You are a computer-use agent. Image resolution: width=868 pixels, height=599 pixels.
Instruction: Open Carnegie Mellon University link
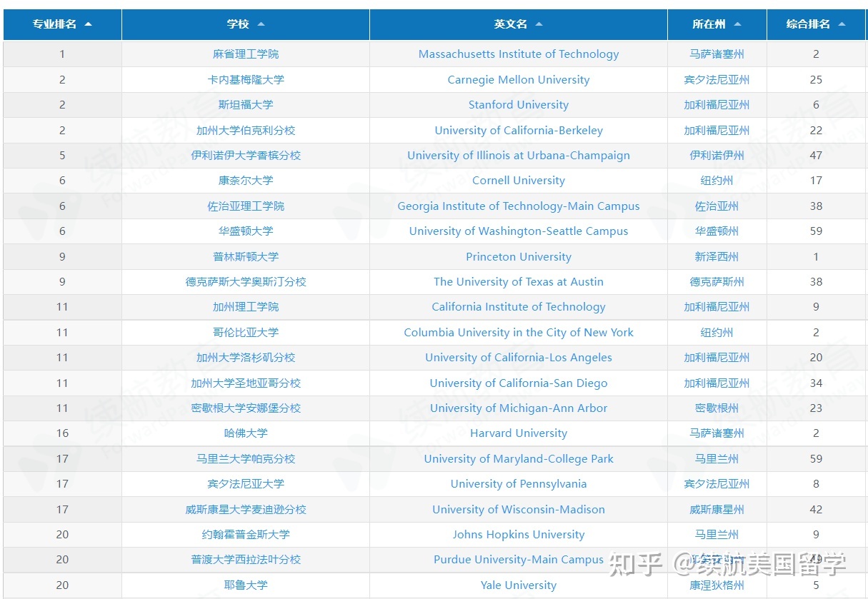[x=519, y=80]
